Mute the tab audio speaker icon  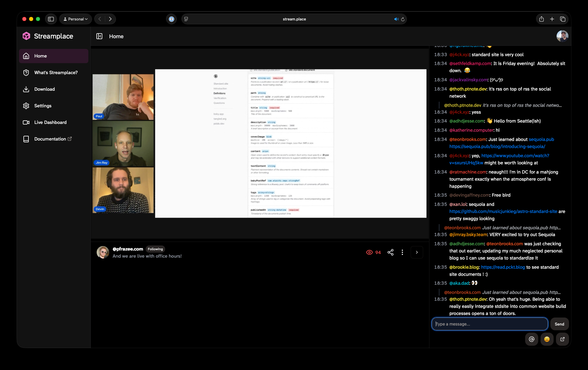point(396,19)
